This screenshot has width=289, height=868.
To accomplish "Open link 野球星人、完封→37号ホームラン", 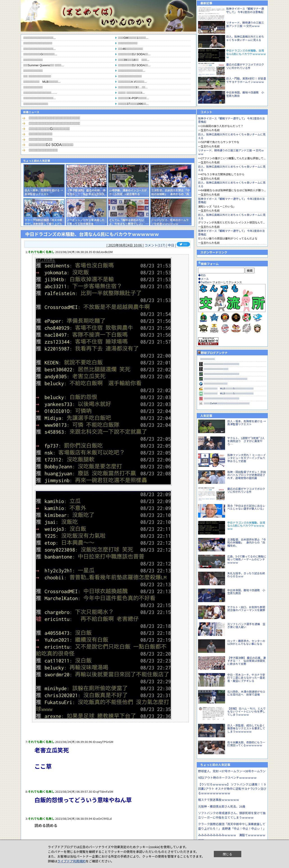I will (231, 771).
